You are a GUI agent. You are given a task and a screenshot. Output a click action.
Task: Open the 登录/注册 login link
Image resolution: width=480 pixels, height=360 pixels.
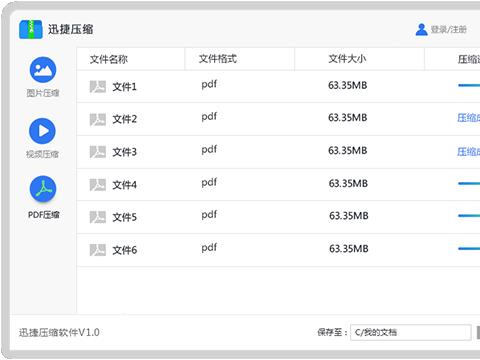tap(448, 30)
